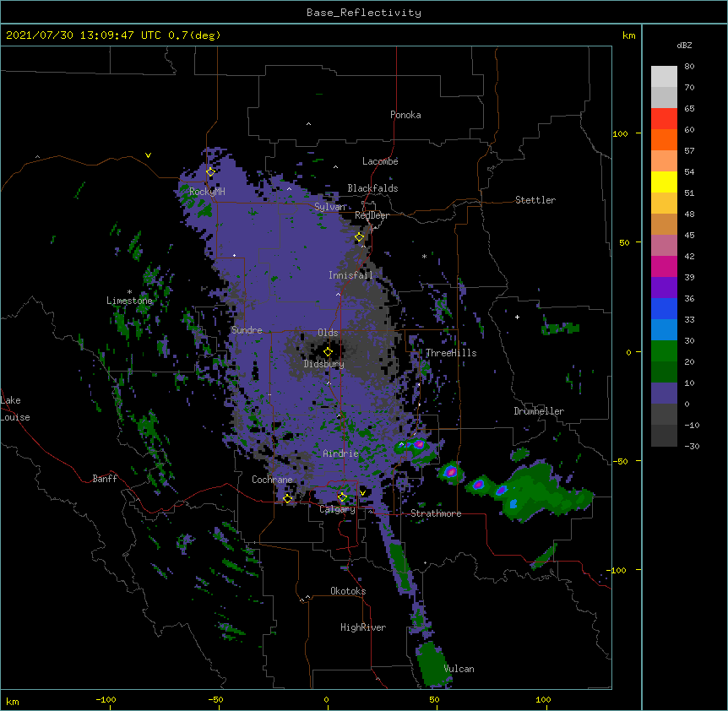The image size is (728, 711).
Task: Click the -50 tick on the bottom axis
Action: tap(215, 699)
